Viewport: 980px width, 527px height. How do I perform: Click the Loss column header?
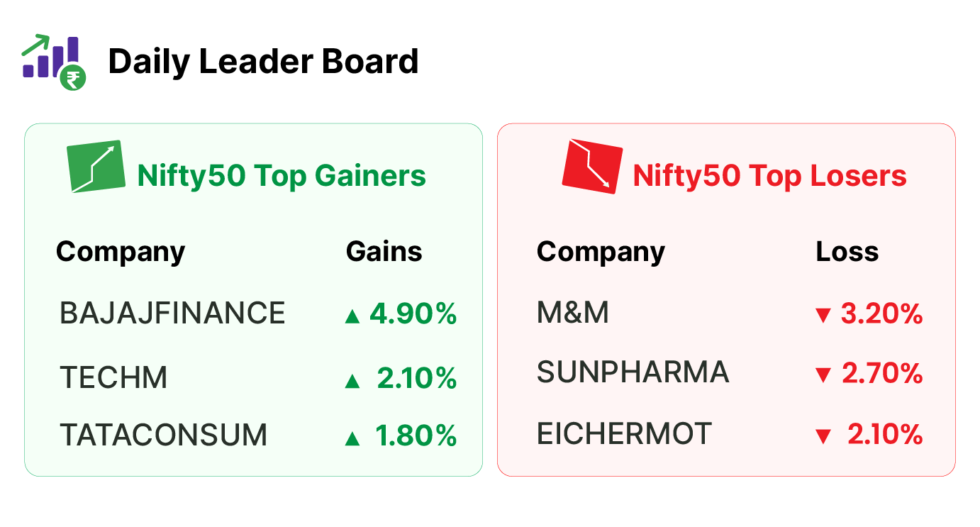(x=847, y=252)
